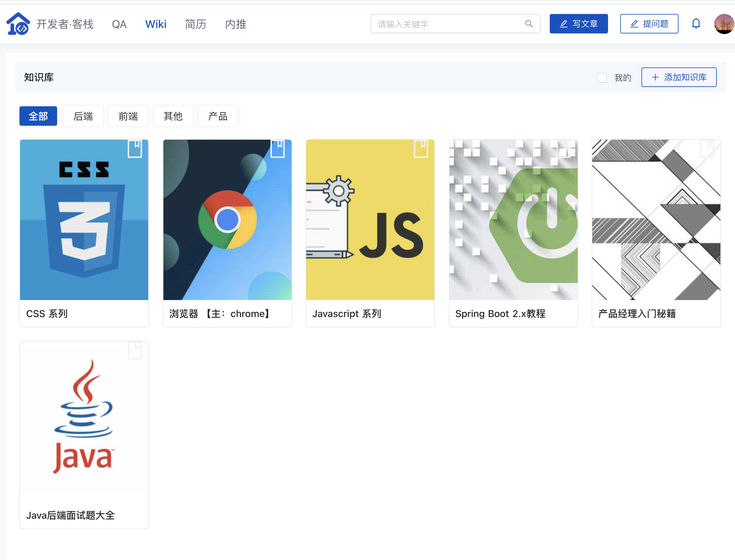Image resolution: width=735 pixels, height=560 pixels.
Task: Select the 全部 category tab
Action: pos(38,116)
